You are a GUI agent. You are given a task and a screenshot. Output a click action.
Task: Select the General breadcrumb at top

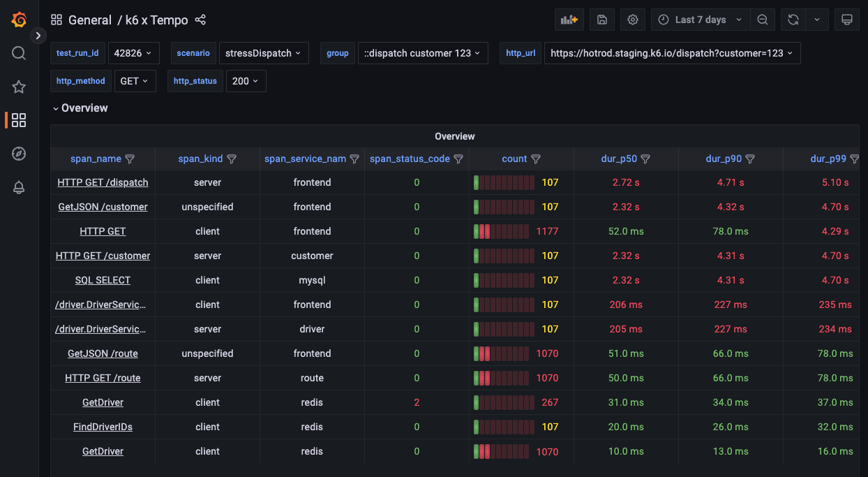[x=89, y=20]
